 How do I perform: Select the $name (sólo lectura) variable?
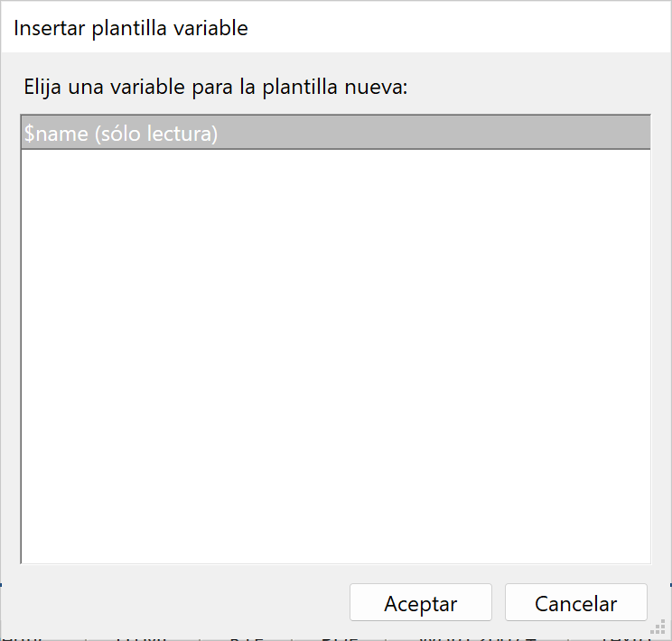(x=121, y=134)
